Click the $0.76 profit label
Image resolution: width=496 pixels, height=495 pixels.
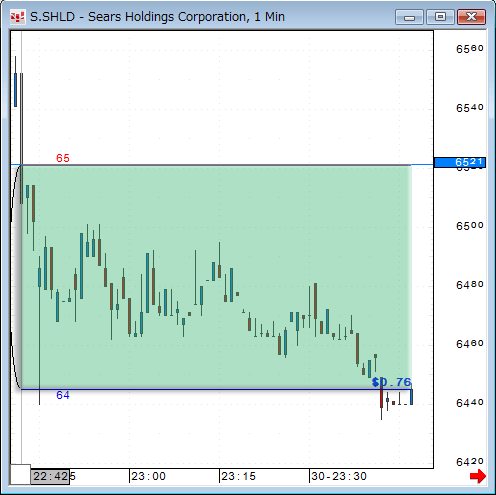(x=391, y=382)
